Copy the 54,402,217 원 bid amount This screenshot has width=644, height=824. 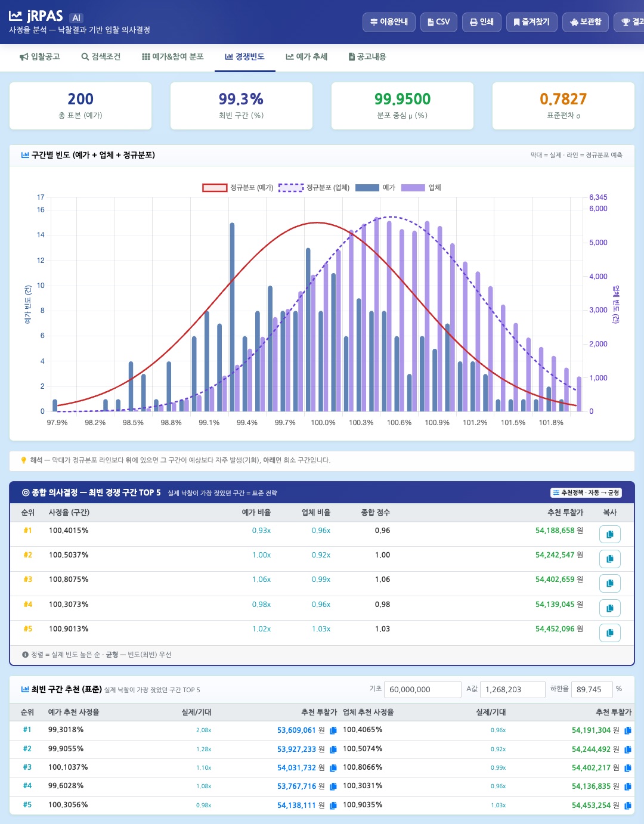tap(628, 768)
